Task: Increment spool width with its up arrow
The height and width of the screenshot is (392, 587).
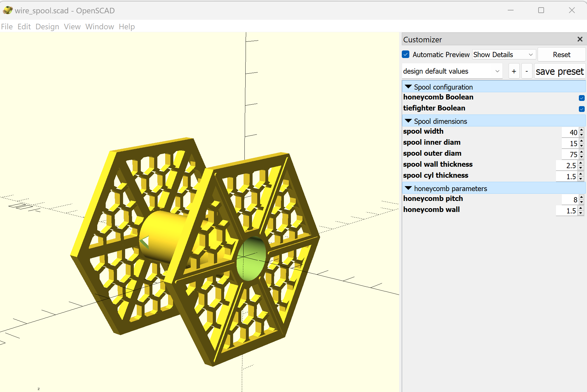Action: 581,130
